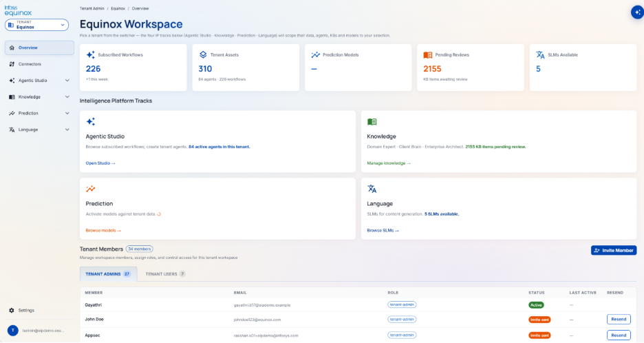Expand the Language sidebar chevron

[x=67, y=129]
